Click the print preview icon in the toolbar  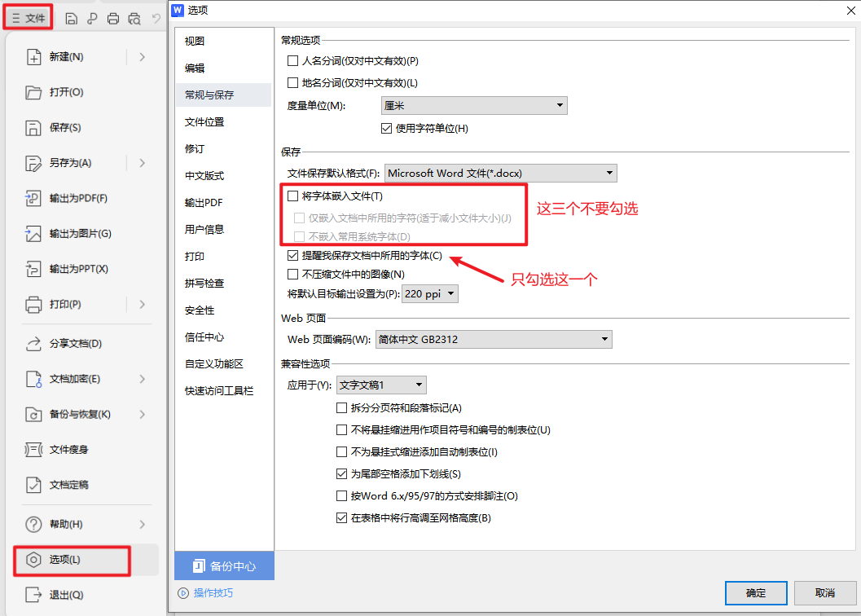point(135,18)
